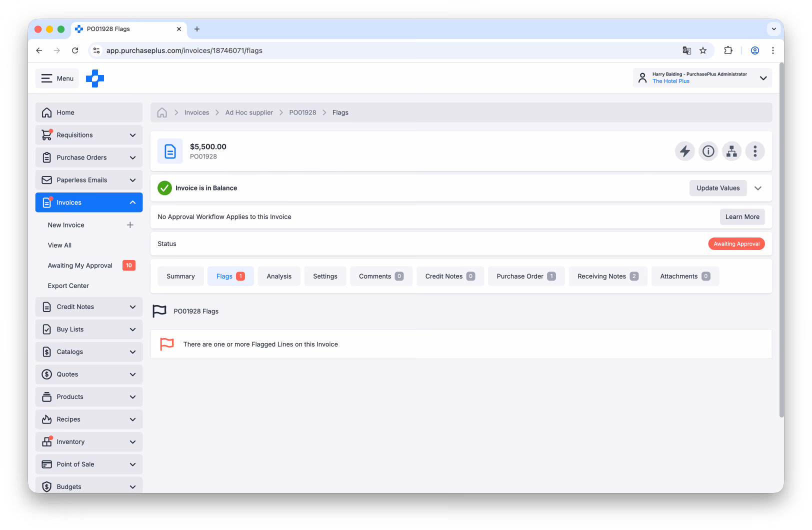Open the invoice's Credit Notes tab
This screenshot has width=812, height=530.
coord(450,276)
